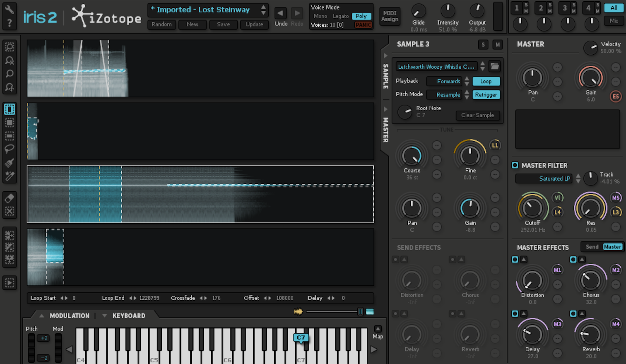Open the preset name dropdown arrows
Viewport: 626px width, 364px height.
tap(263, 10)
